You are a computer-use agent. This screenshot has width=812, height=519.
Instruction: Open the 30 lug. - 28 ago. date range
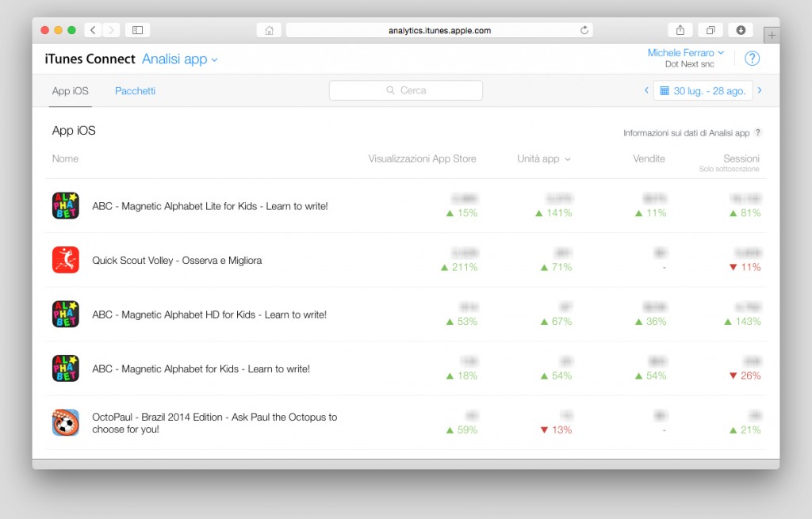click(703, 90)
